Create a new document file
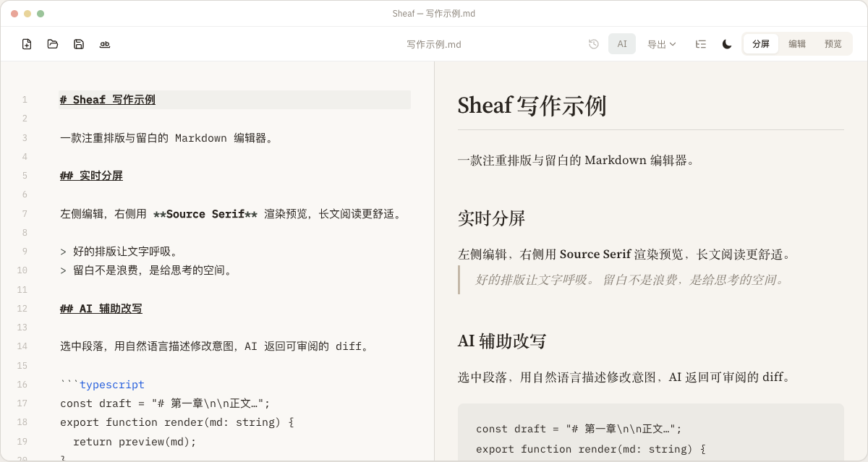868x462 pixels. point(27,44)
